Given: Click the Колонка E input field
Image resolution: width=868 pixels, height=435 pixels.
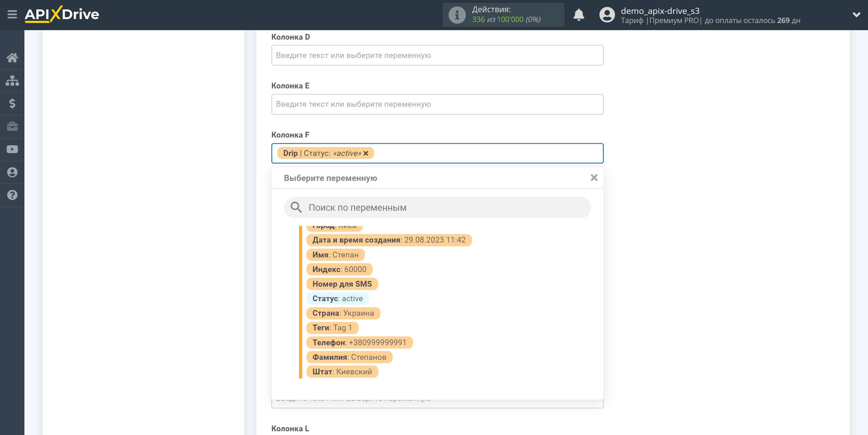Looking at the screenshot, I should click(x=437, y=104).
